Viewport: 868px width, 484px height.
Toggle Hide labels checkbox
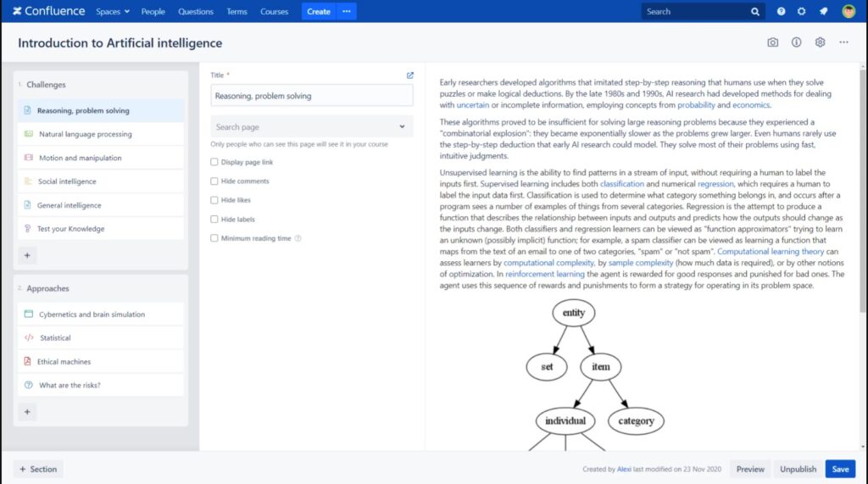214,220
